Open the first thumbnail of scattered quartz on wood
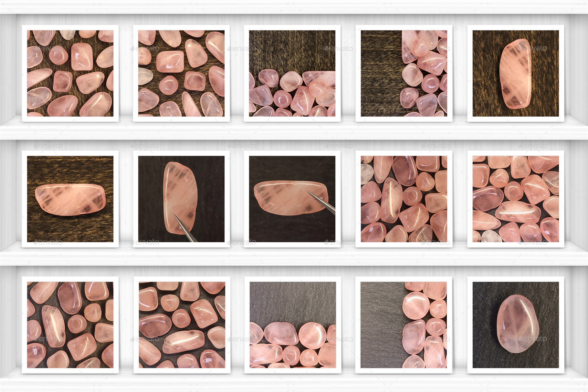This screenshot has height=392, width=588. pos(70,73)
